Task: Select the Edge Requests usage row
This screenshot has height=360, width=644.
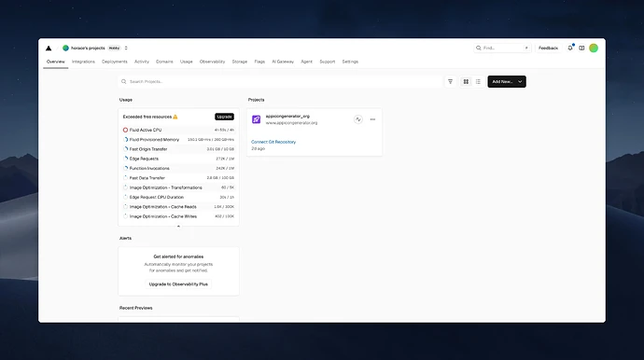Action: [x=178, y=159]
